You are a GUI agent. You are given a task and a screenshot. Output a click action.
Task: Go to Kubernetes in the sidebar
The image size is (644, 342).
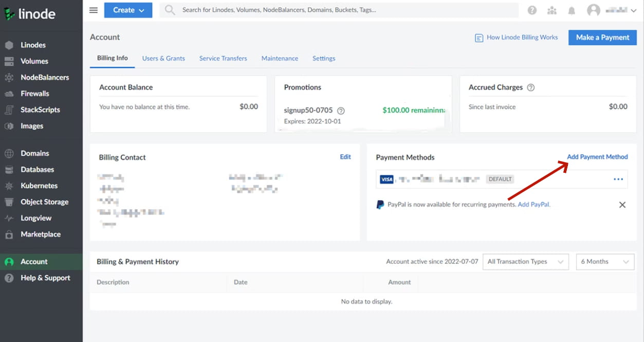coord(39,186)
